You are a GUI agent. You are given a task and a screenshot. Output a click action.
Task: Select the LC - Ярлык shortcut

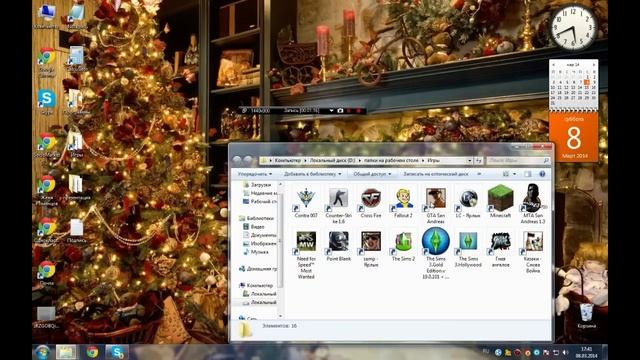tap(468, 202)
